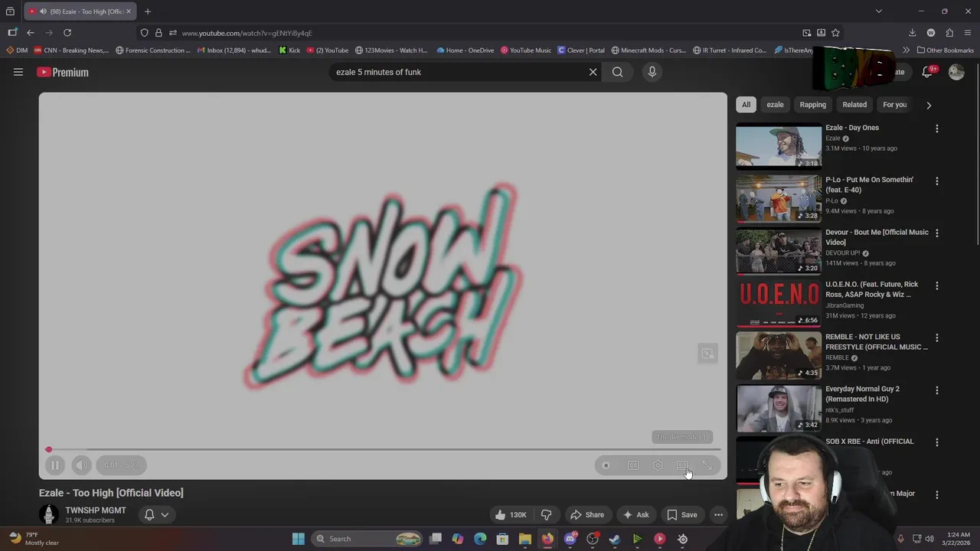Open a new browser tab

pyautogui.click(x=148, y=11)
